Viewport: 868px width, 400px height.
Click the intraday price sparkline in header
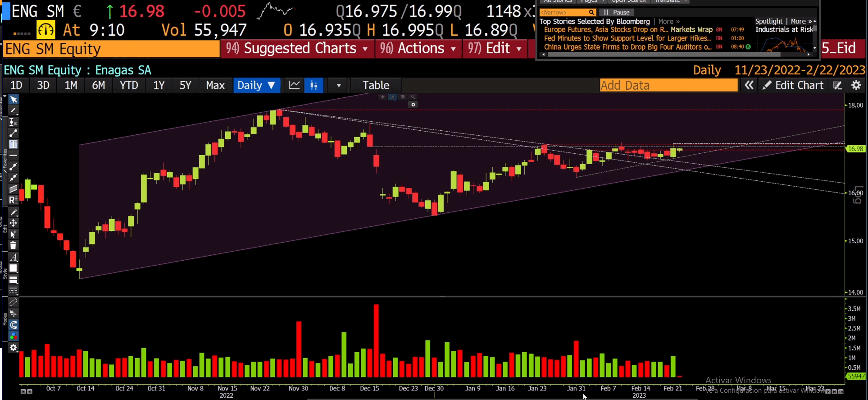click(x=275, y=11)
